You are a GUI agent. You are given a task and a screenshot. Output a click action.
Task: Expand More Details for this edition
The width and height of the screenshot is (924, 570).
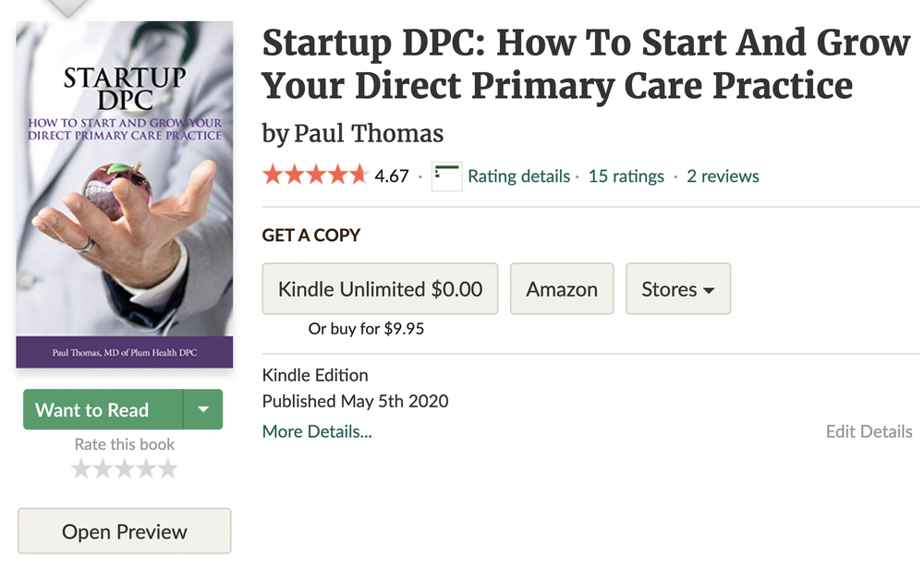click(x=317, y=431)
